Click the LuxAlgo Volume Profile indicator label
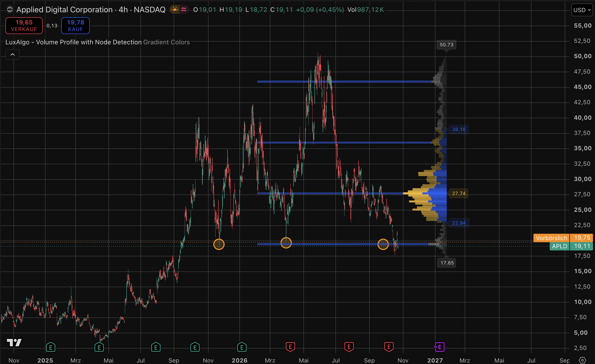Image resolution: width=595 pixels, height=364 pixels. click(x=73, y=42)
